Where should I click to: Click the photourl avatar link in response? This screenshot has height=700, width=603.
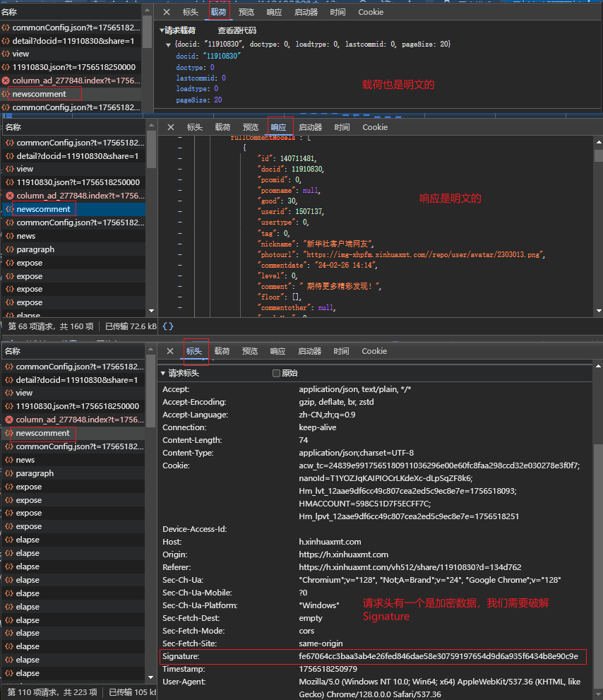424,254
